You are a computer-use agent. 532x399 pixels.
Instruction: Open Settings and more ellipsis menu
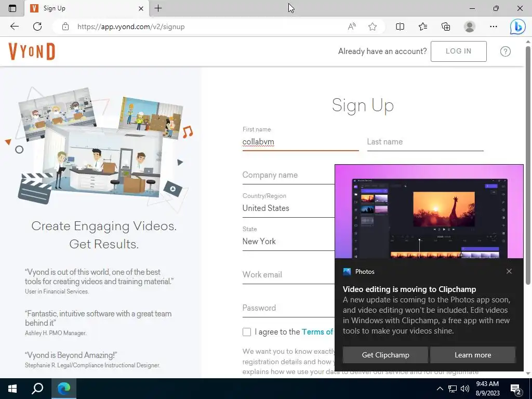pos(494,26)
